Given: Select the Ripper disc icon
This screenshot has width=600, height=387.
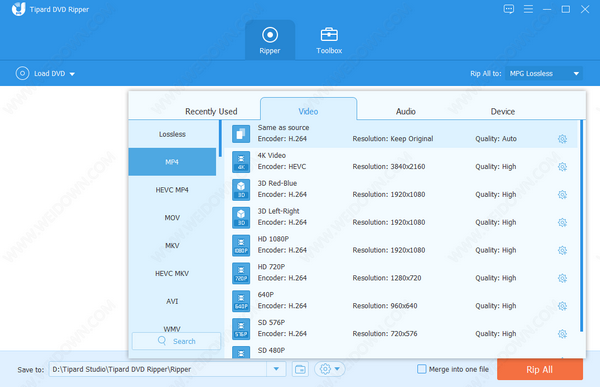Looking at the screenshot, I should click(270, 35).
